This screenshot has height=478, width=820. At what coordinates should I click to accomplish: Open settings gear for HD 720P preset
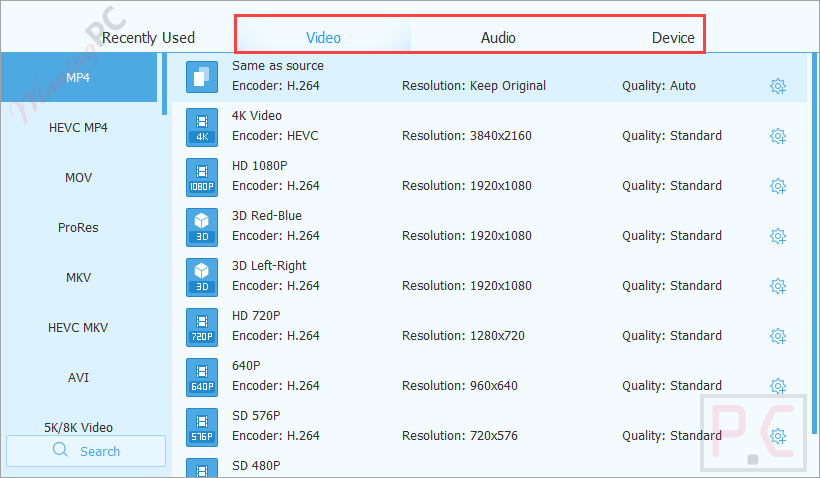click(x=778, y=336)
